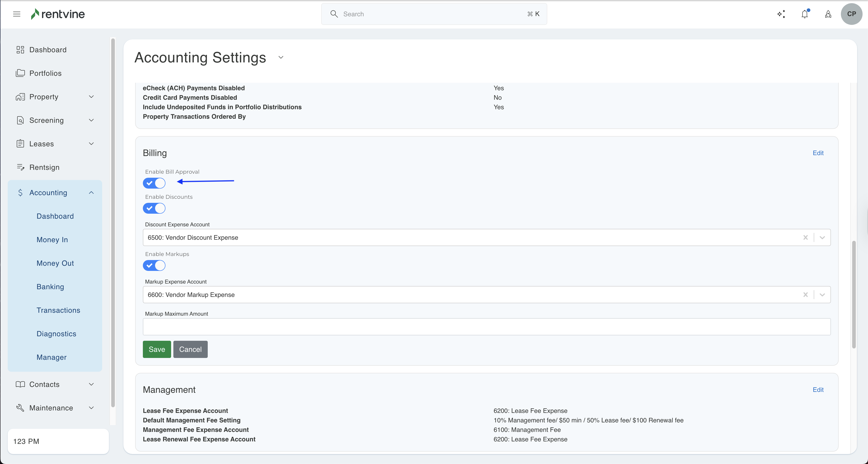Click the Markup Maximum Amount field
Screen dimensions: 868x464
pyautogui.click(x=486, y=327)
